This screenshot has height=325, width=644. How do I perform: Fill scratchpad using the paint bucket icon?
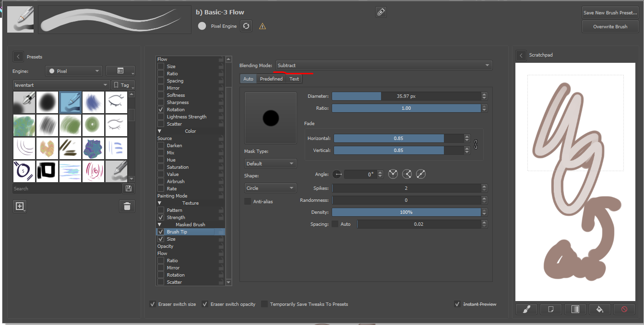pos(599,309)
